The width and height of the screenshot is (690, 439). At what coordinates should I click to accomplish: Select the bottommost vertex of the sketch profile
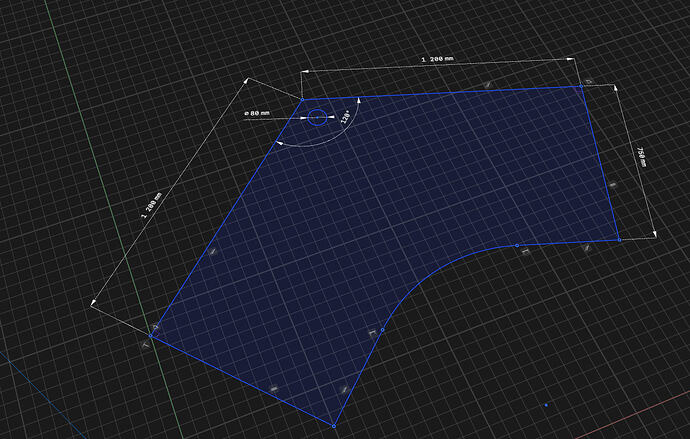coord(334,426)
